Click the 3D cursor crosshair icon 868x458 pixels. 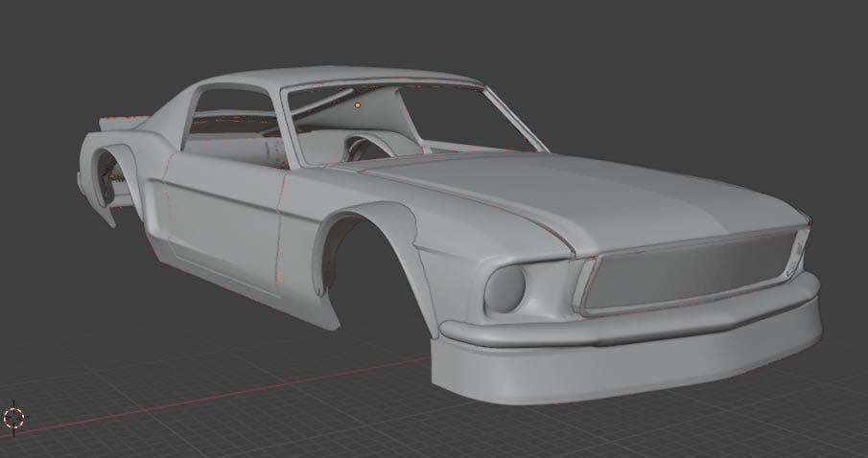[x=14, y=417]
